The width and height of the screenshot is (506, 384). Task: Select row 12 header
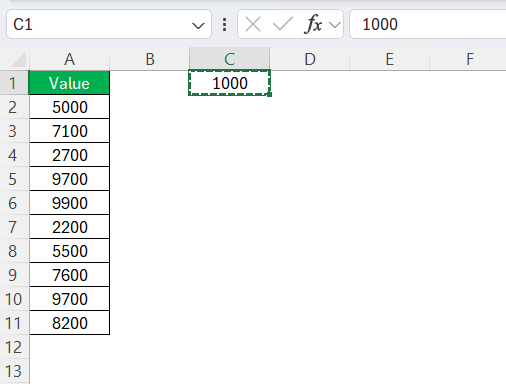[14, 347]
